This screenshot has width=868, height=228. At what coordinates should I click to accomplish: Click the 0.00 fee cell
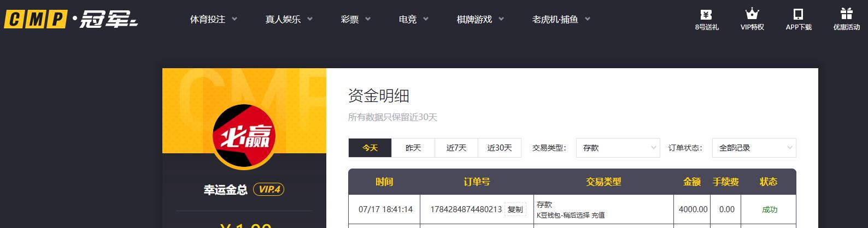(x=727, y=209)
